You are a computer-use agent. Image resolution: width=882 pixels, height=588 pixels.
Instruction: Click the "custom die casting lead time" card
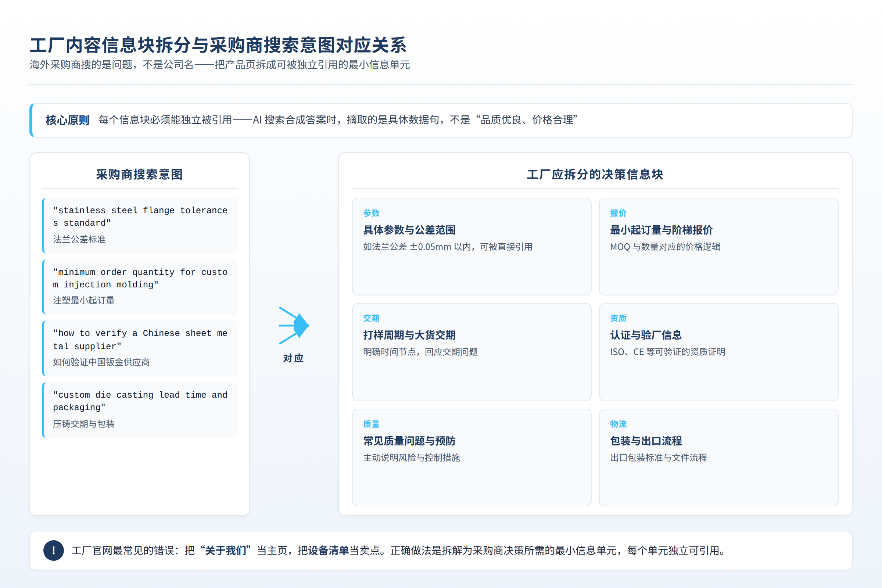tap(140, 410)
